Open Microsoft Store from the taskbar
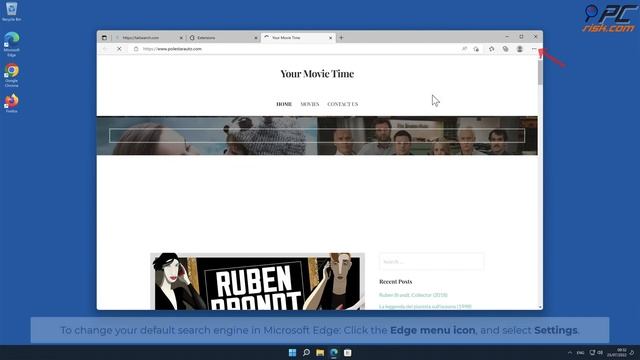This screenshot has width=640, height=360. click(x=348, y=353)
